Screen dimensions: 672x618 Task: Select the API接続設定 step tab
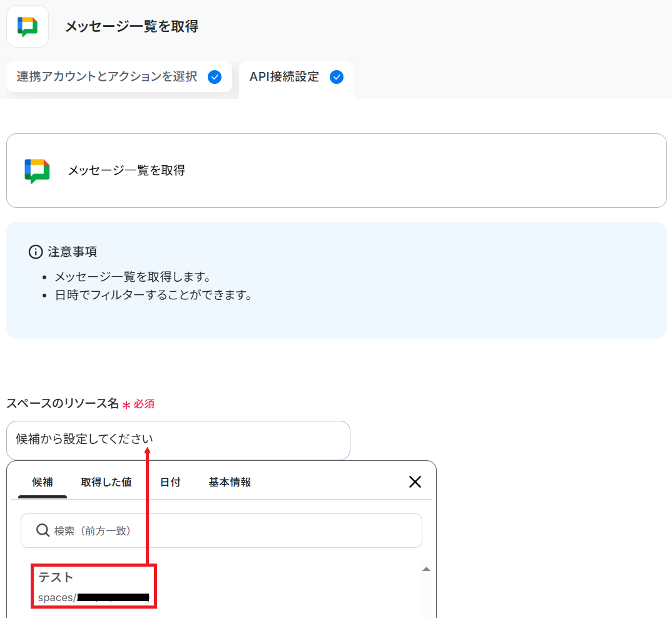coord(284,77)
